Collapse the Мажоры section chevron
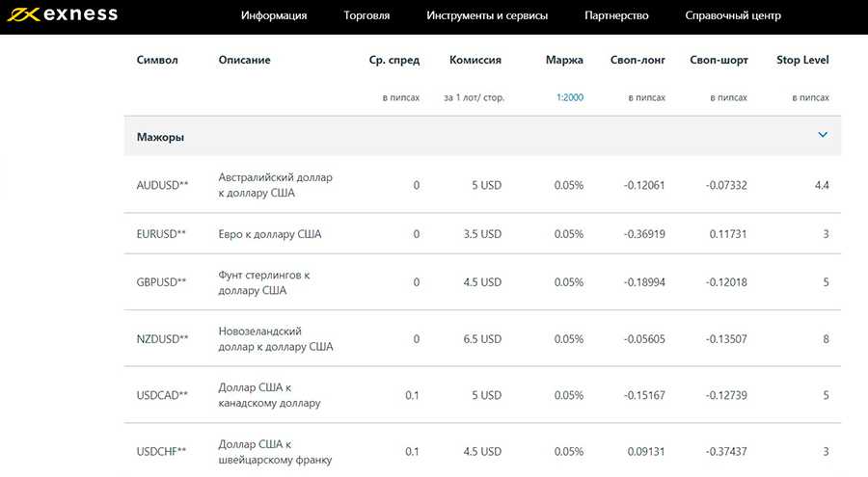The height and width of the screenshot is (477, 868). point(823,135)
